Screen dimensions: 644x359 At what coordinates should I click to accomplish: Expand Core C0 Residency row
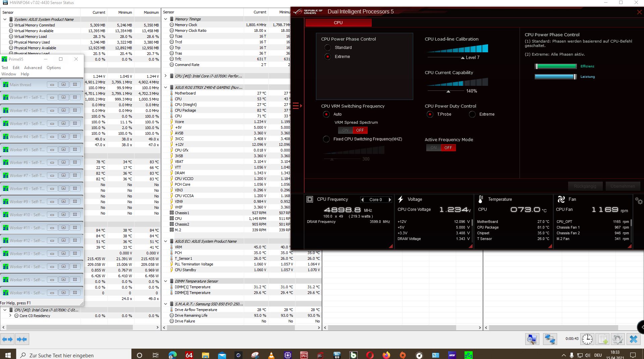[10, 316]
